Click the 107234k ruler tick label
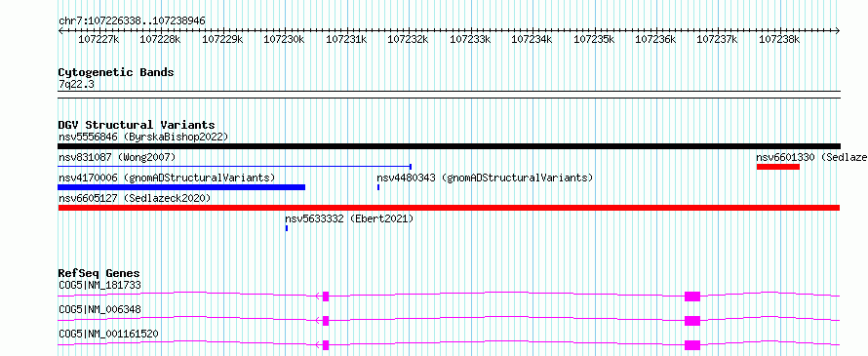 (x=532, y=39)
